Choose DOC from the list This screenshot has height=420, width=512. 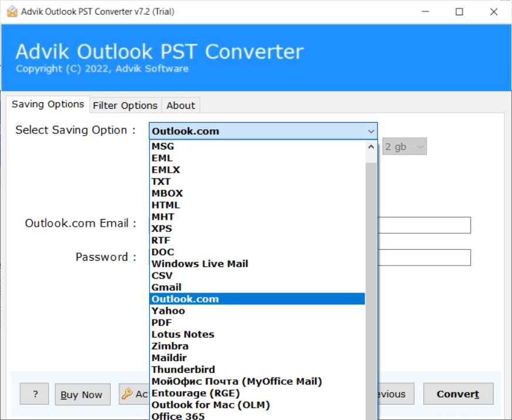[x=257, y=252]
